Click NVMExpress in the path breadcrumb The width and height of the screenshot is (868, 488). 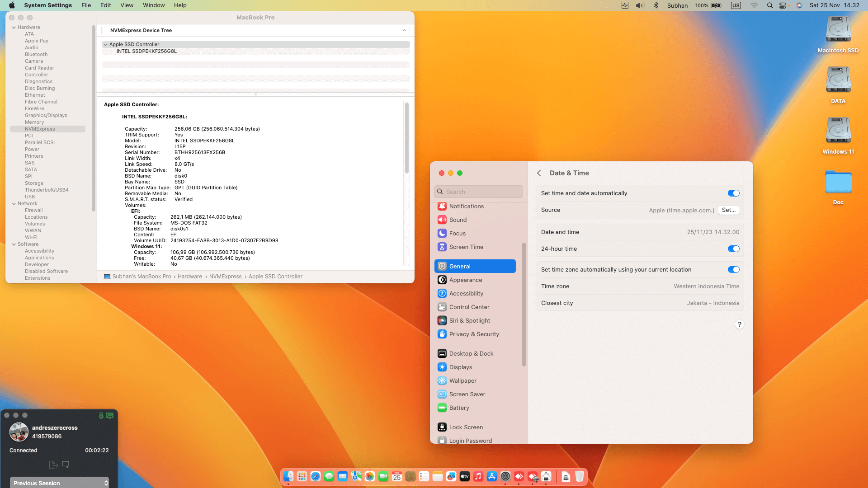[x=225, y=277]
